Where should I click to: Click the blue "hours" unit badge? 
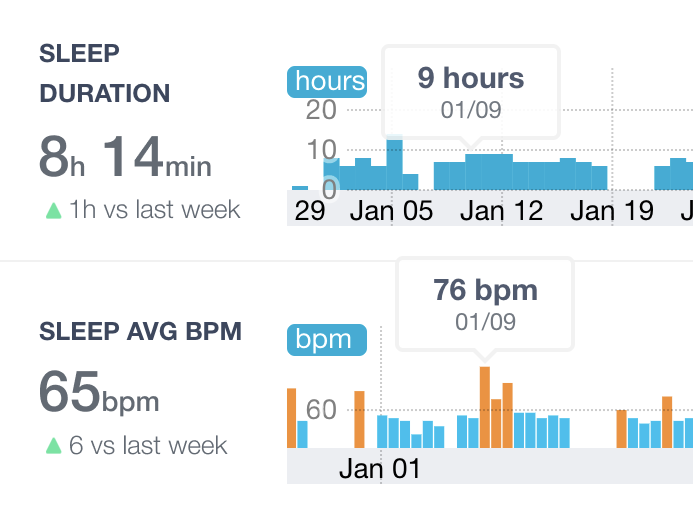point(327,81)
